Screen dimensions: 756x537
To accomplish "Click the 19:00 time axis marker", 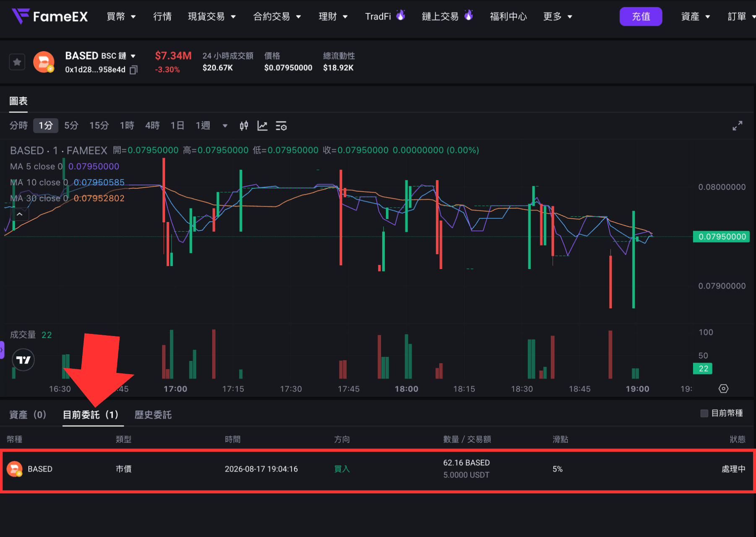I will 637,389.
